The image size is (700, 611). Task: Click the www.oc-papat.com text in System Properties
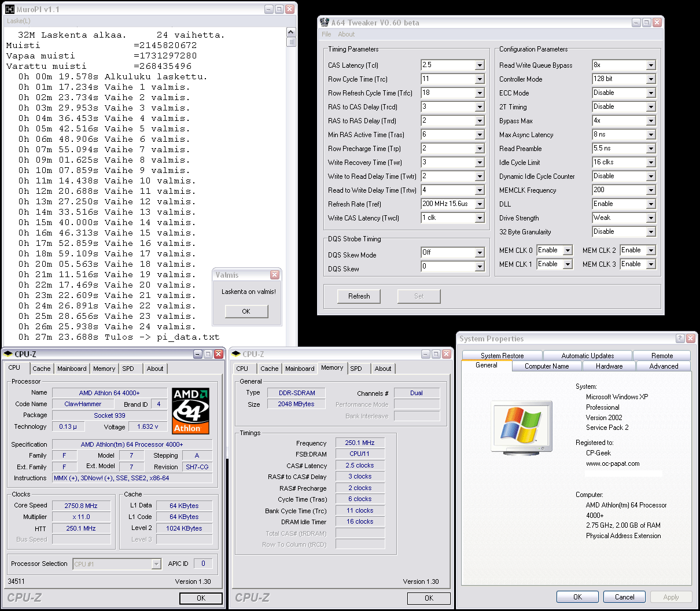tap(613, 463)
